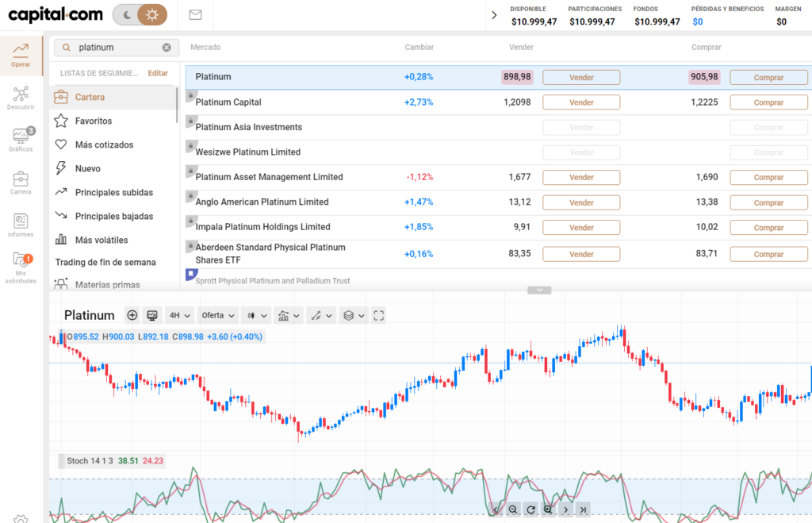This screenshot has width=812, height=523.
Task: Open the 4H timeframe dropdown
Action: pos(180,315)
